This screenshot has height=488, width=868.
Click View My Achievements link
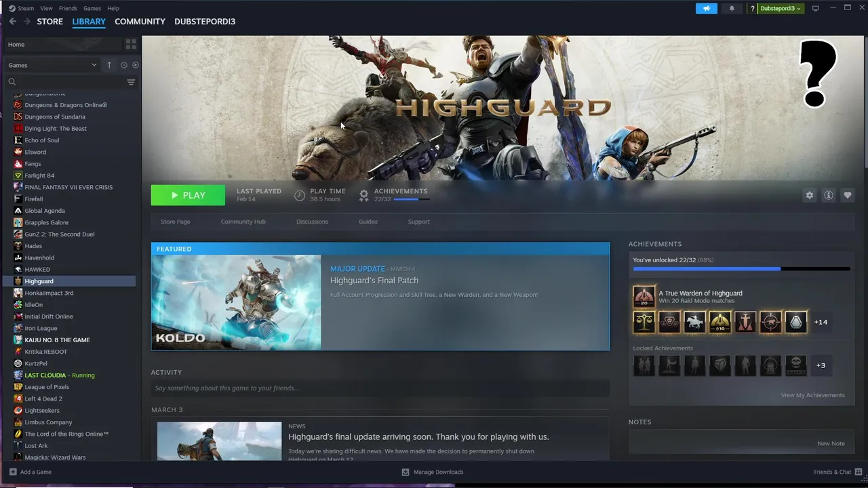812,395
